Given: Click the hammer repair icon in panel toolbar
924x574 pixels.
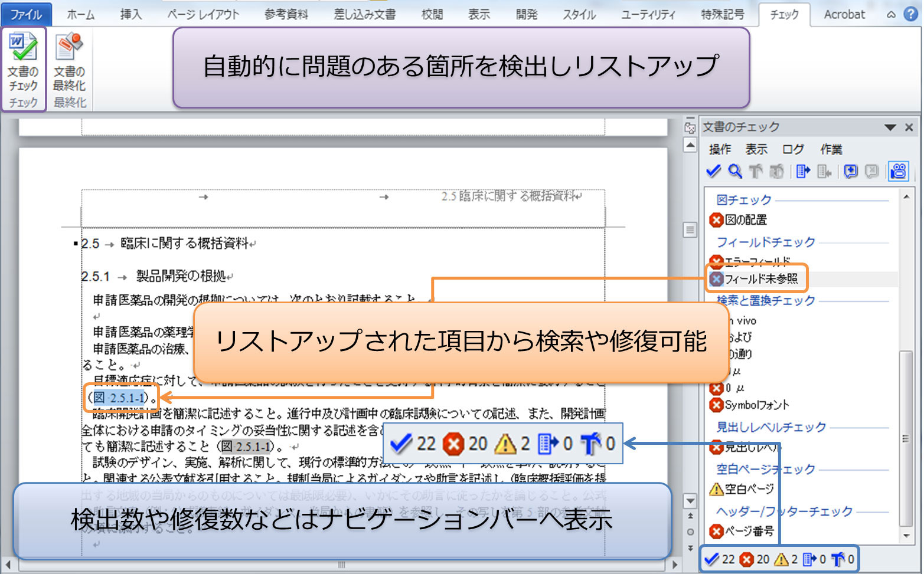Looking at the screenshot, I should tap(756, 172).
